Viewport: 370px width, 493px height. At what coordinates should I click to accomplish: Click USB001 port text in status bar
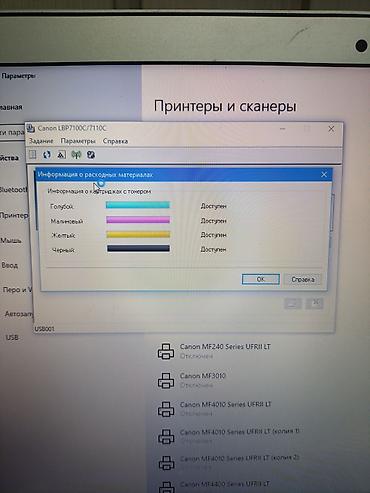(x=44, y=329)
